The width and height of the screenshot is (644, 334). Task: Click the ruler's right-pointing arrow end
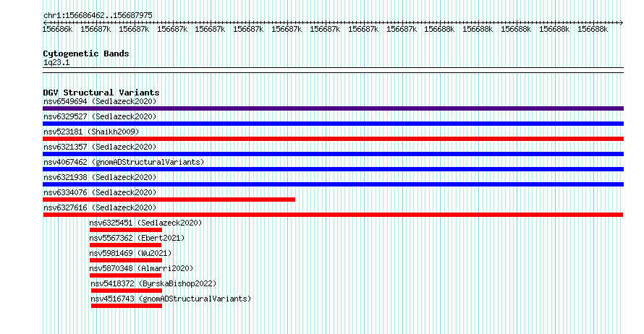pyautogui.click(x=621, y=22)
